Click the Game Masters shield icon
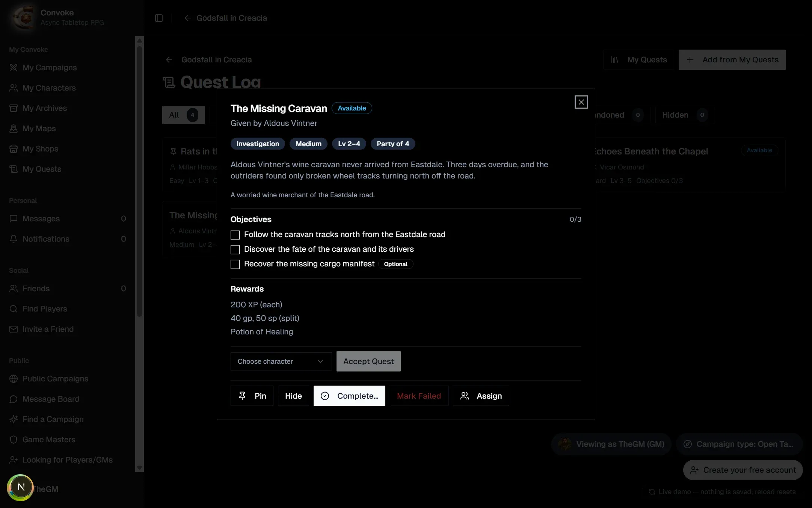812x508 pixels. click(14, 440)
